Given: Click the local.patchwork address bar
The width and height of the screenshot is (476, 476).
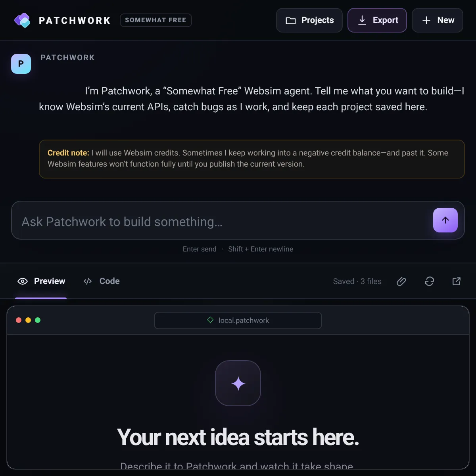Looking at the screenshot, I should (x=238, y=321).
